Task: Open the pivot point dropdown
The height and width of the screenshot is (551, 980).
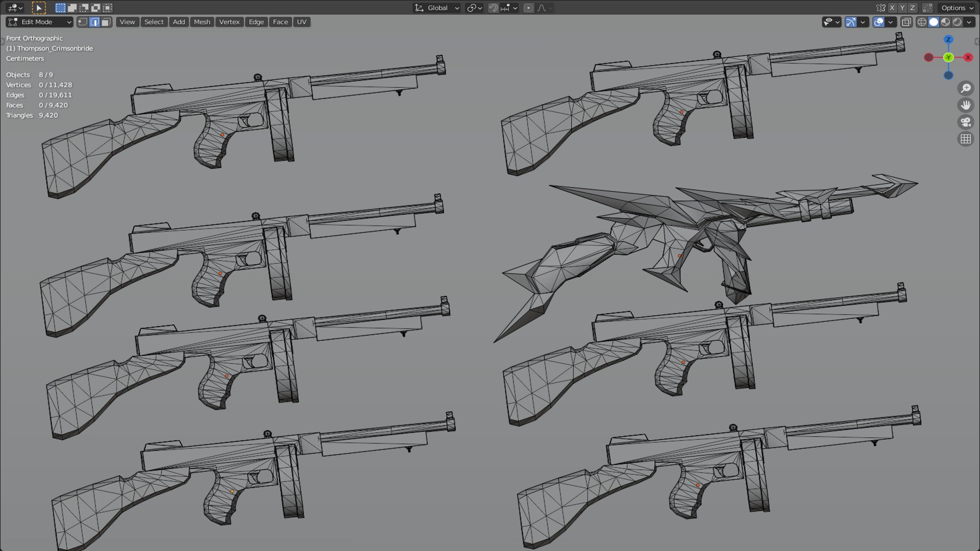Action: coord(475,8)
